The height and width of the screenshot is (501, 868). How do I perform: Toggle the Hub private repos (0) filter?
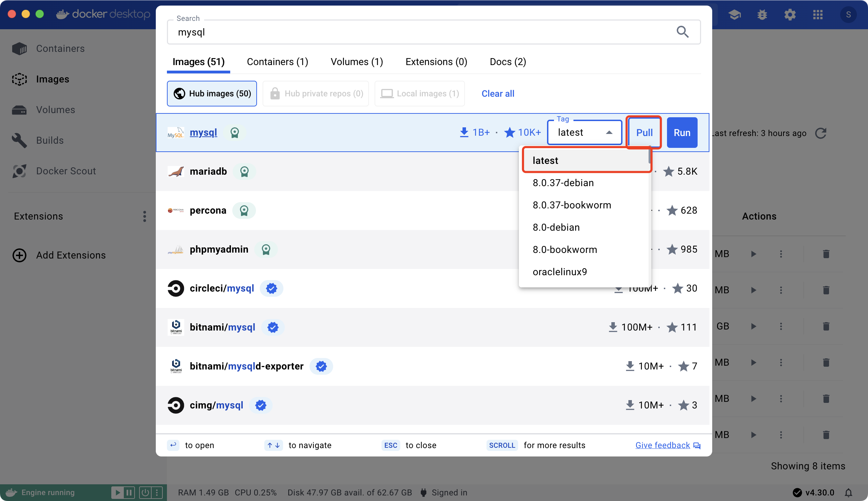click(316, 94)
